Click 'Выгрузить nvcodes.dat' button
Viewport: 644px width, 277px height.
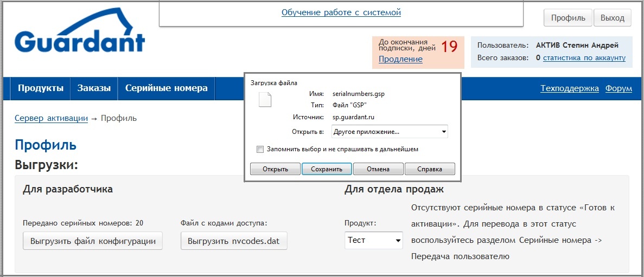(x=234, y=241)
